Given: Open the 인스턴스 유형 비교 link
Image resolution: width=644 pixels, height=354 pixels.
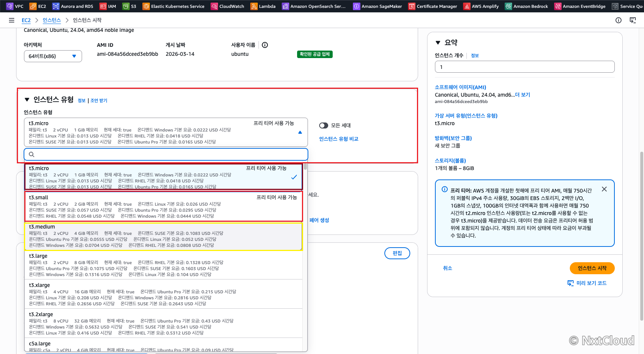Looking at the screenshot, I should tap(339, 139).
